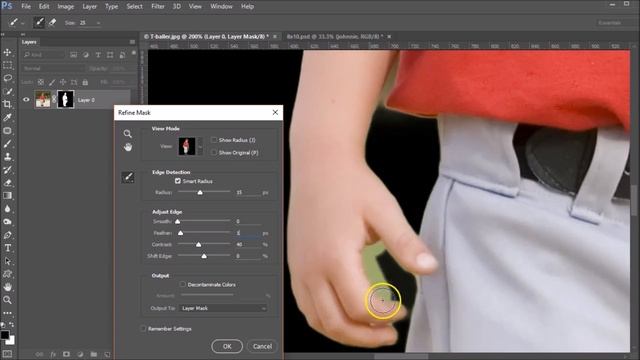Enable Show Radius (J) checkbox
This screenshot has height=360, width=640.
214,140
